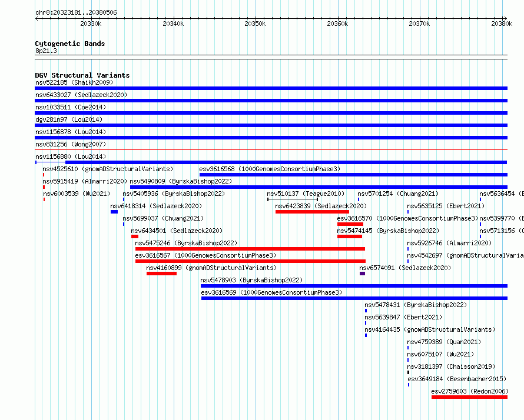Open esv3616570 (1000GenomesConsortiumPhase3) label

click(407, 218)
